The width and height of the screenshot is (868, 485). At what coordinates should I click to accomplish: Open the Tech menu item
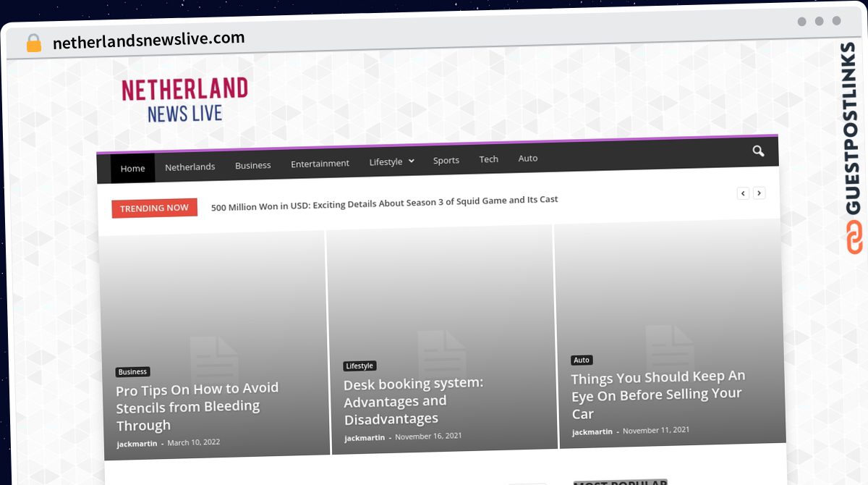point(489,159)
